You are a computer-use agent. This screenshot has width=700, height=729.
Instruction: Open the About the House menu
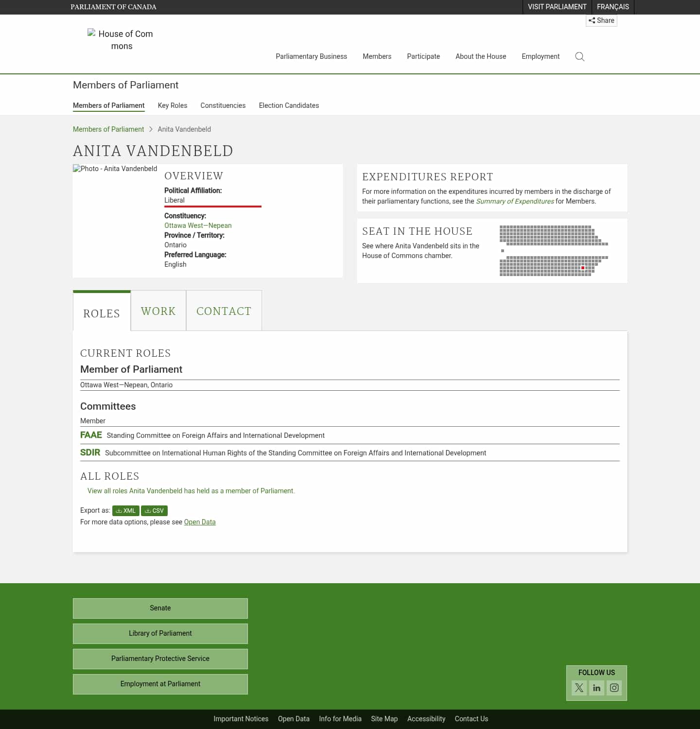(480, 56)
